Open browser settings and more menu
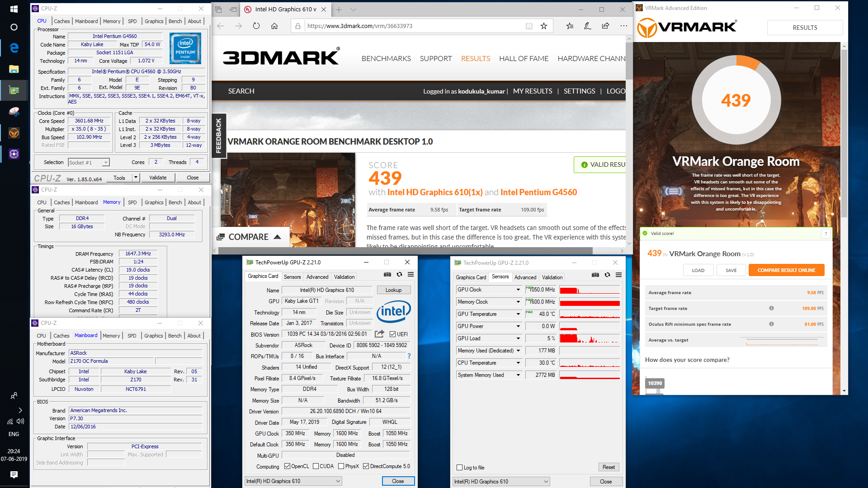This screenshot has width=868, height=488. coord(623,26)
